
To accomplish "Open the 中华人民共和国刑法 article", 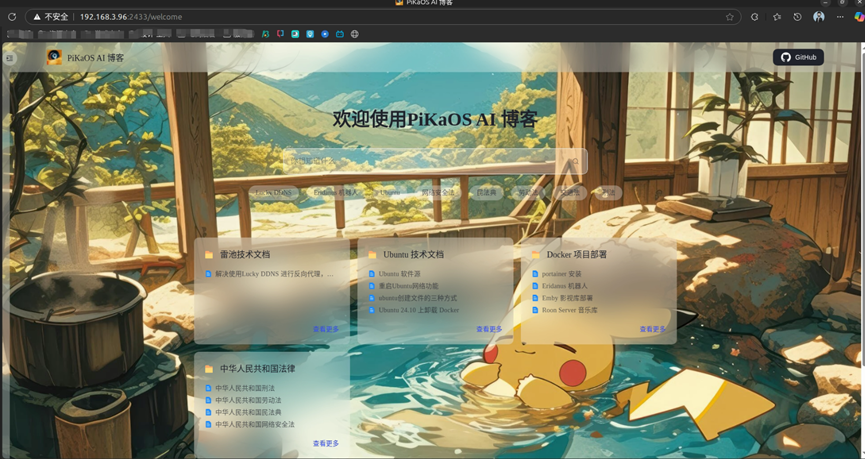I will 244,388.
